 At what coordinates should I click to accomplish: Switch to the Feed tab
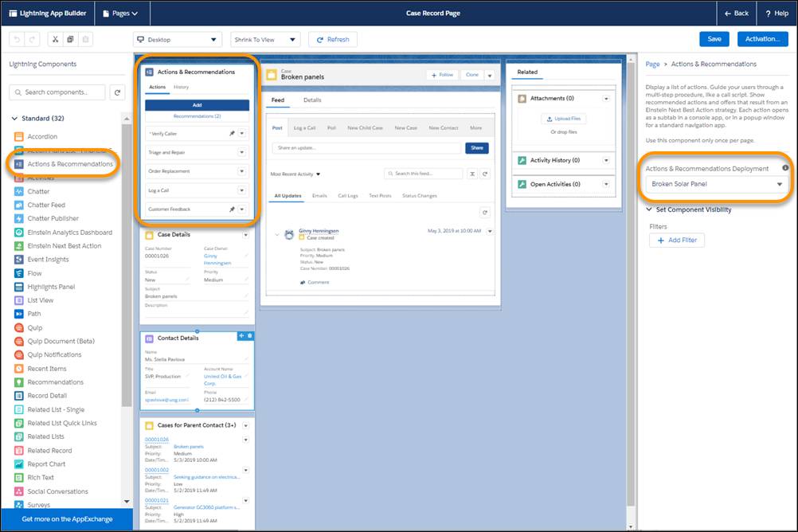[x=277, y=100]
